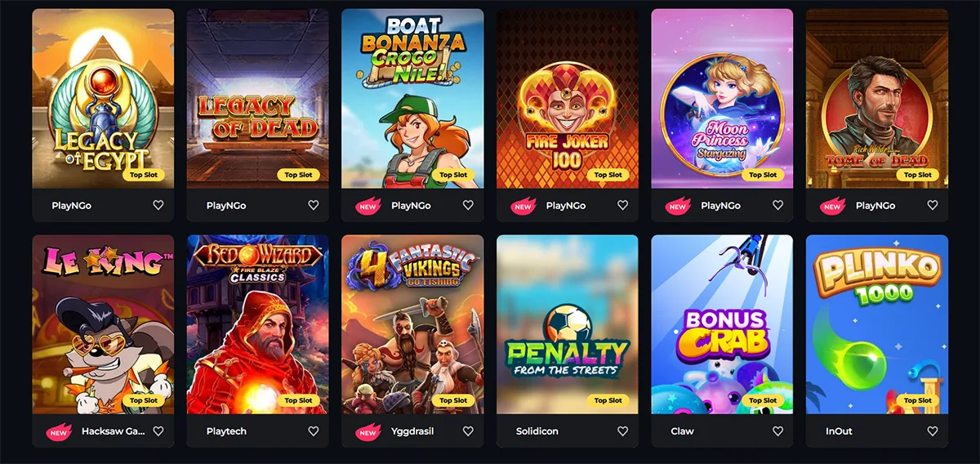Click Top Slot badge on Red Wizard

click(x=299, y=400)
